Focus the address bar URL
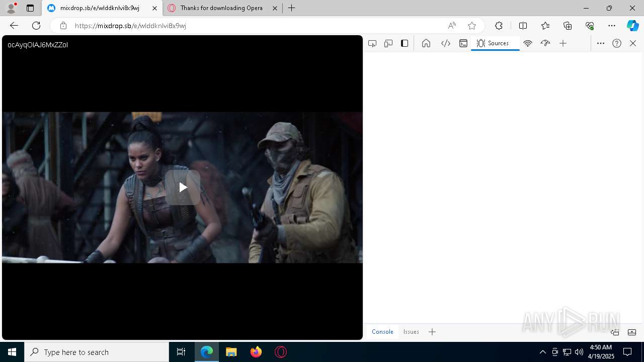The width and height of the screenshot is (644, 362). tap(257, 26)
